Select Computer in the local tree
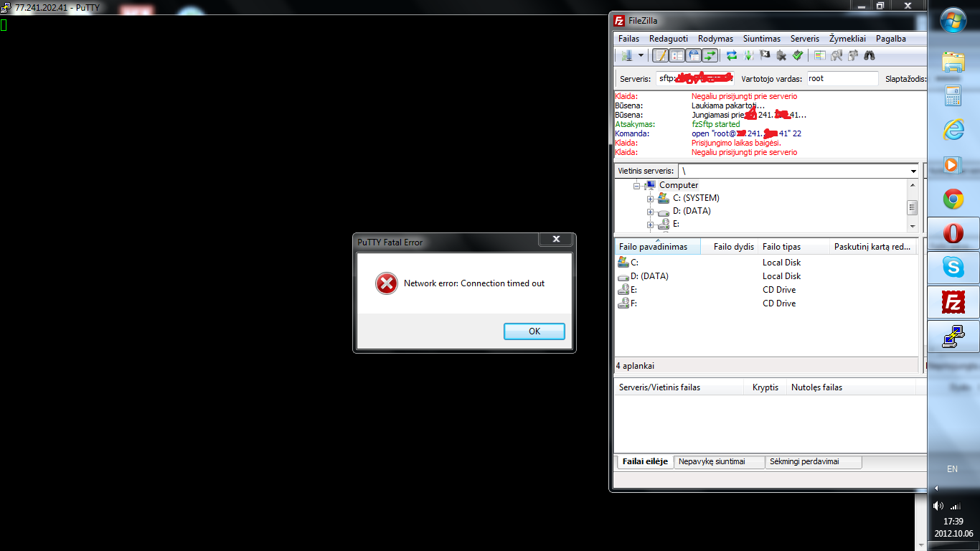 (679, 185)
